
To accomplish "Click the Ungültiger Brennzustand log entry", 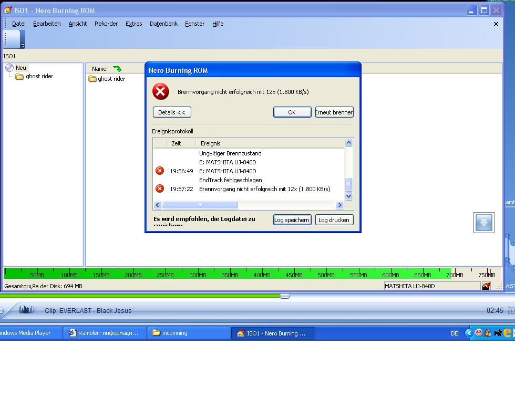I will click(230, 153).
